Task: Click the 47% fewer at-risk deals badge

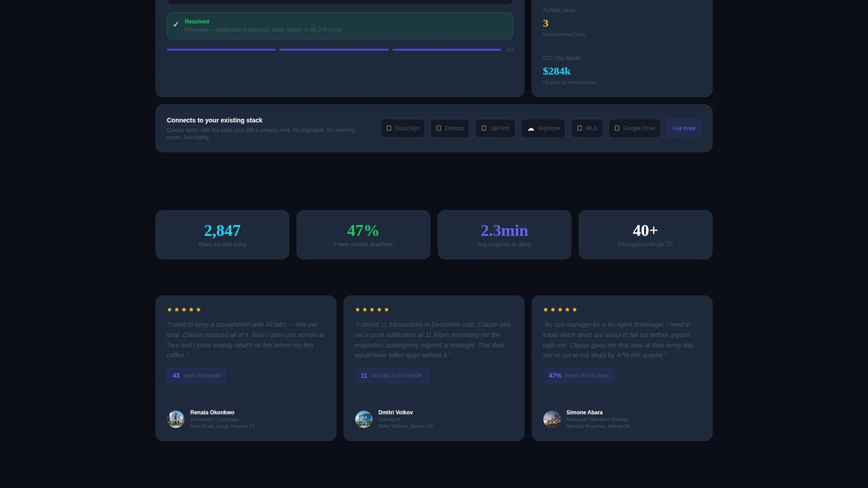Action: [579, 375]
